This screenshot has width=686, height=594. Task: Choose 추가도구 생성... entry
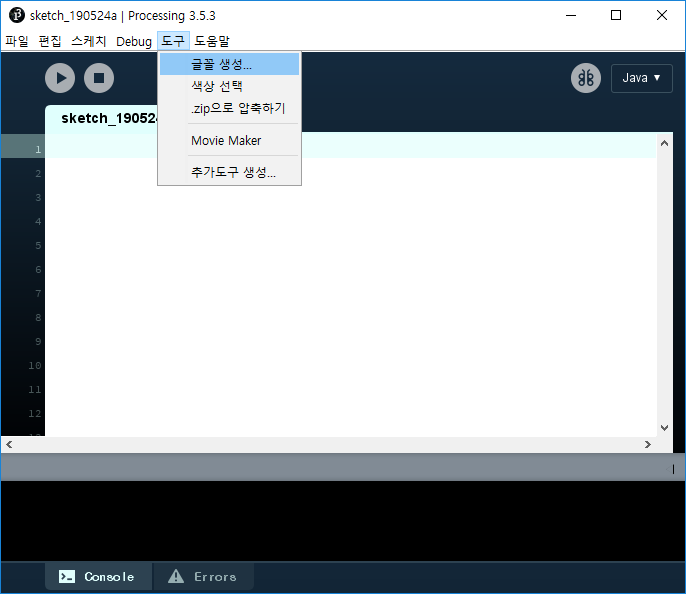(x=229, y=172)
